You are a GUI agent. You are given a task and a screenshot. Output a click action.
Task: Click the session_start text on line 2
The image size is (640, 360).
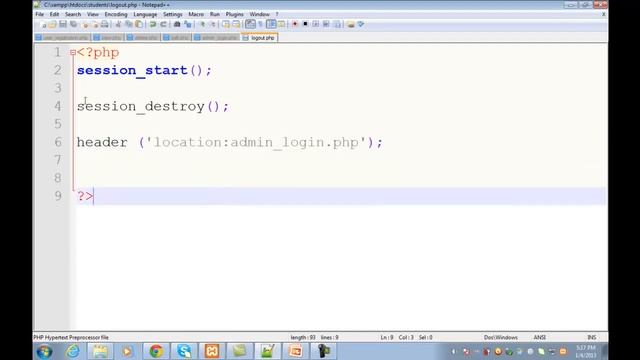[x=132, y=70]
